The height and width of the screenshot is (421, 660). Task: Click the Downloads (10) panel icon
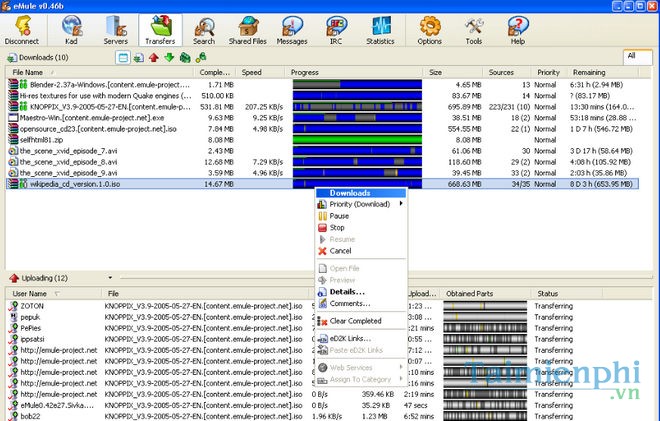(x=12, y=58)
